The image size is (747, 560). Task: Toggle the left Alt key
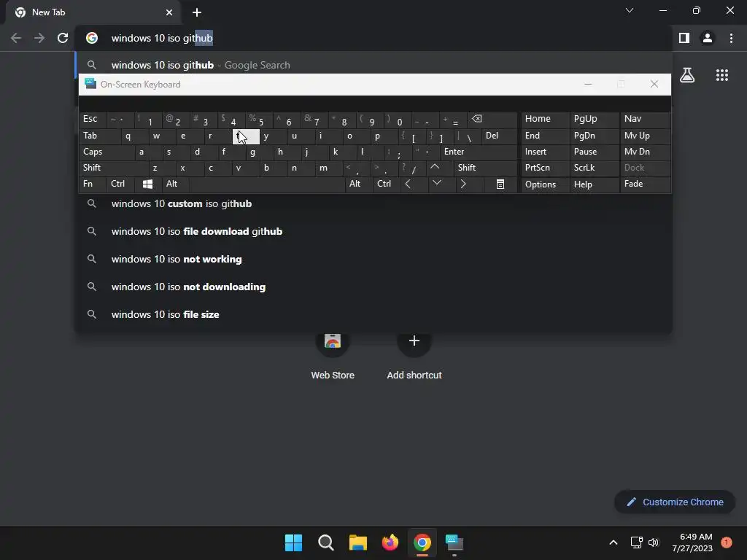(176, 184)
